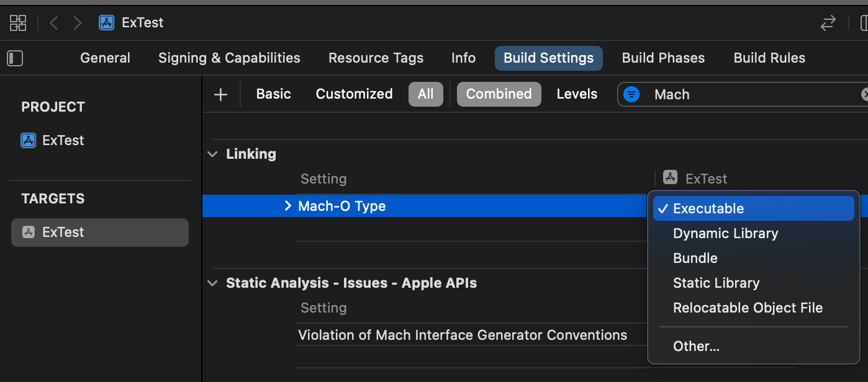Open the Resource Tags tab
Screen dimensions: 868x382
coord(376,58)
